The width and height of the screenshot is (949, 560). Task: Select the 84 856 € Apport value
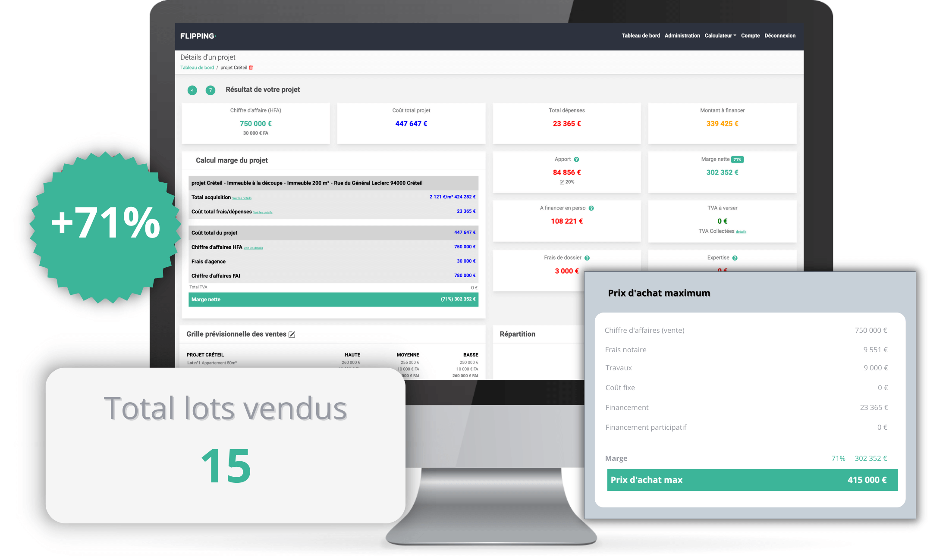tap(567, 172)
